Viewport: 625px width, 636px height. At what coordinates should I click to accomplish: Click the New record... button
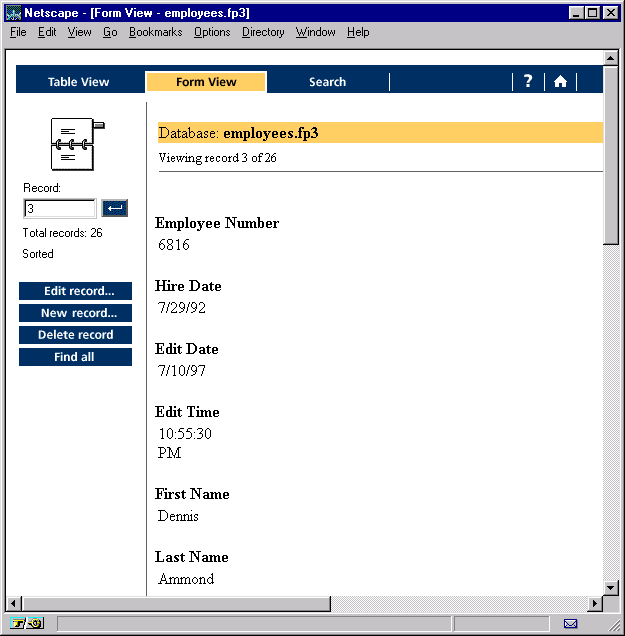point(75,313)
